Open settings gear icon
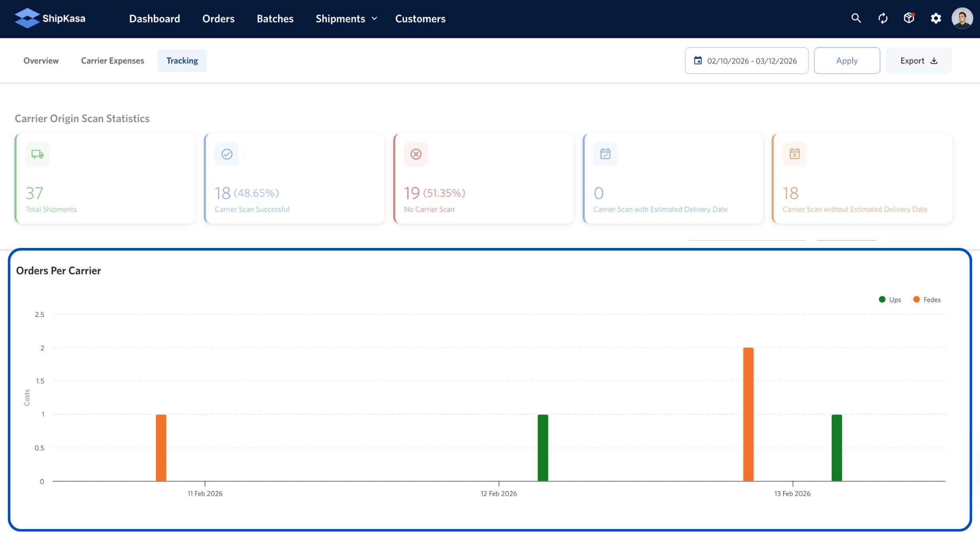 935,18
